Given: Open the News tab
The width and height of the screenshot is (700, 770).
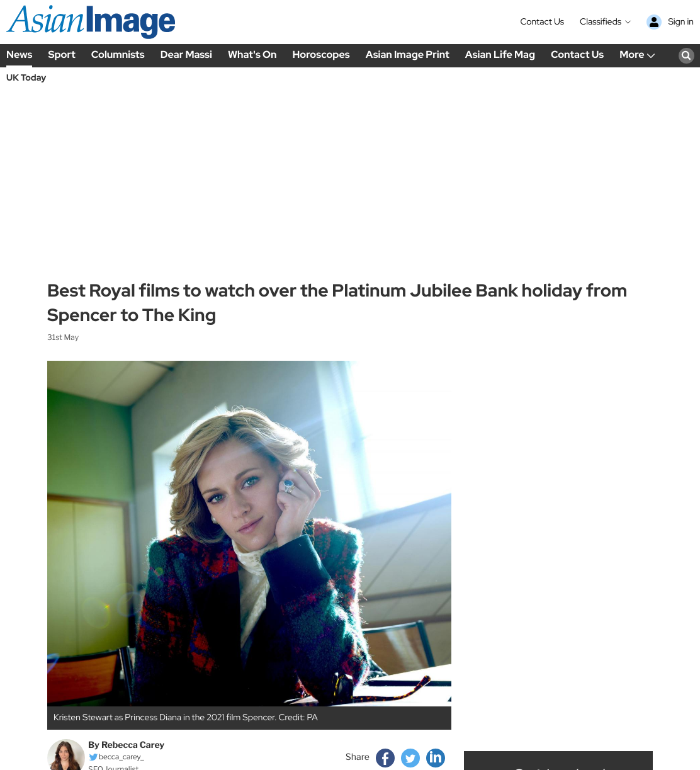Looking at the screenshot, I should tap(20, 55).
